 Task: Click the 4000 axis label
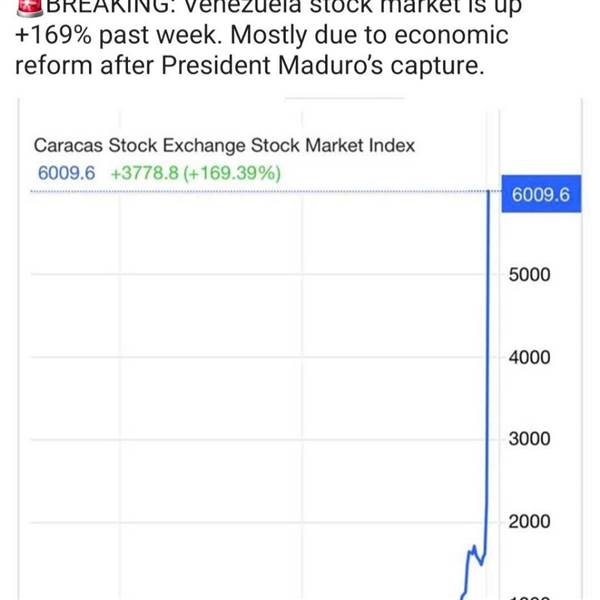tap(530, 357)
